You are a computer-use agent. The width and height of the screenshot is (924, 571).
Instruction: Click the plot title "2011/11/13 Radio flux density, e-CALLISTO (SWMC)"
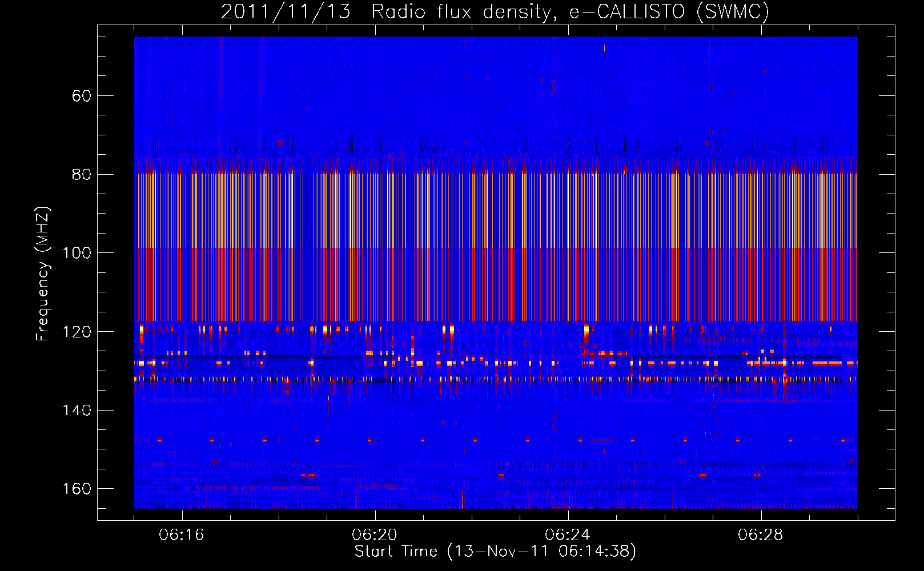(x=495, y=11)
